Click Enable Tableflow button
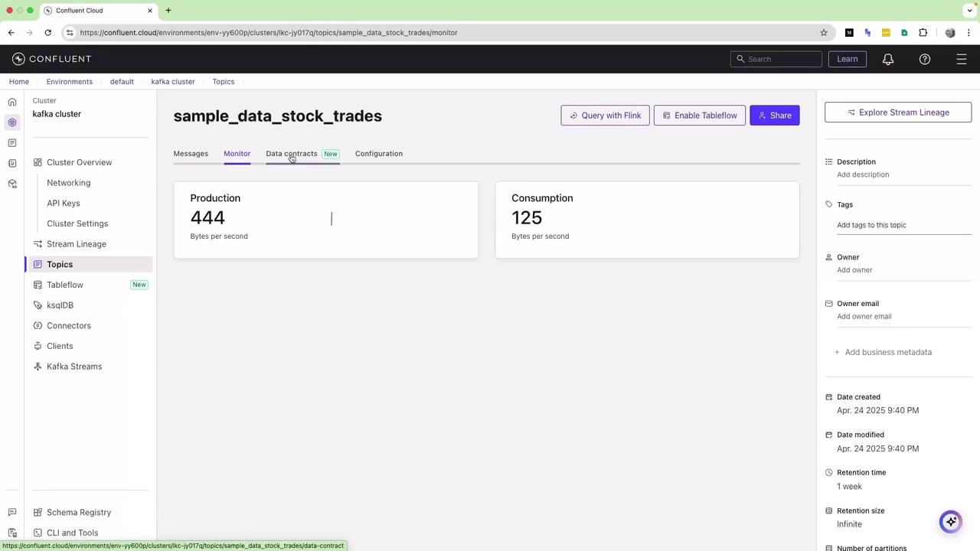 (699, 116)
